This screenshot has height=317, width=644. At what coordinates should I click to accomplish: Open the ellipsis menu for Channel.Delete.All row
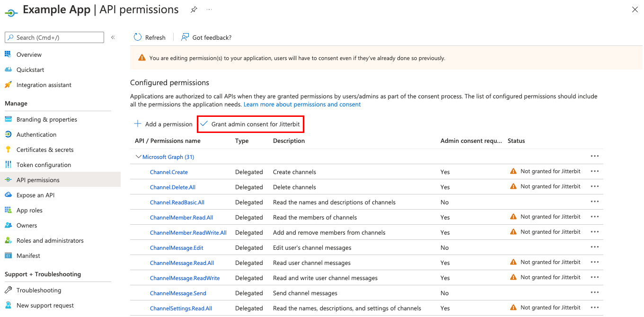pos(595,186)
